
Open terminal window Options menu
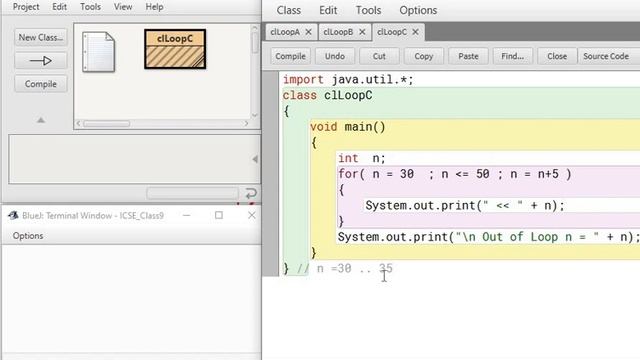(28, 236)
